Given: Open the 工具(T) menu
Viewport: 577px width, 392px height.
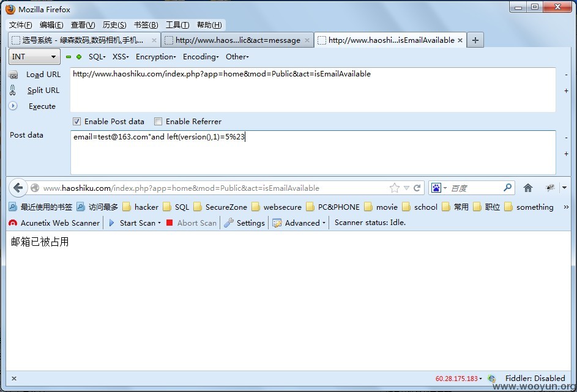Looking at the screenshot, I should click(177, 24).
